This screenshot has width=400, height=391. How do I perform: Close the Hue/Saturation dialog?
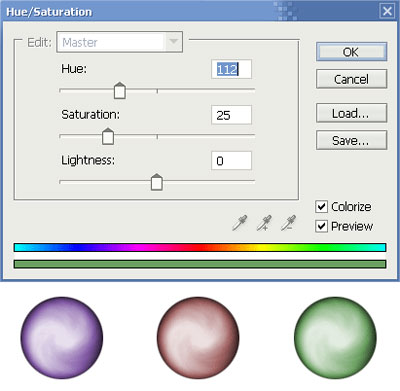pyautogui.click(x=387, y=11)
